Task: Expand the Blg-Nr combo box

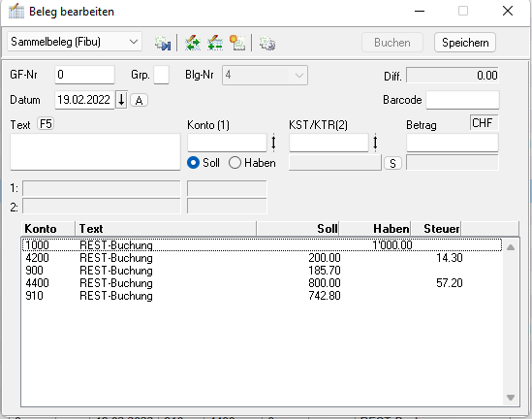Action: (x=298, y=75)
